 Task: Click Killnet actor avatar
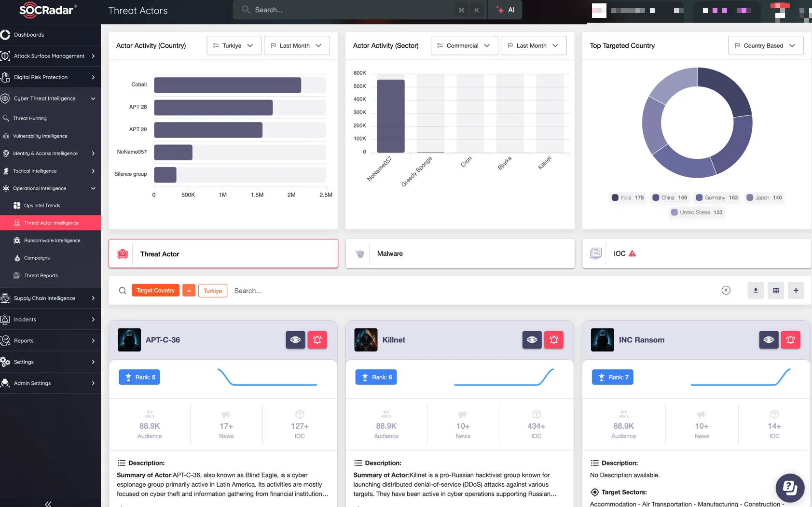pyautogui.click(x=366, y=340)
